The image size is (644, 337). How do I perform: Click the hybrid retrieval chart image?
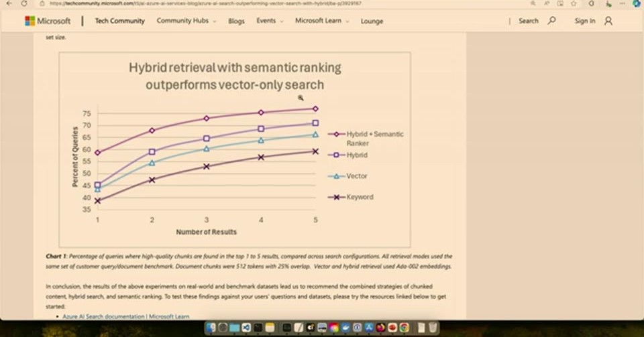pos(235,149)
